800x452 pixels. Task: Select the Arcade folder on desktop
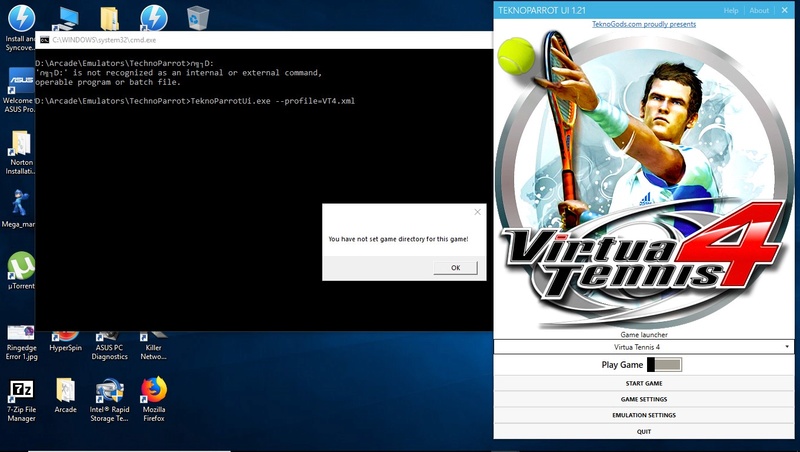click(65, 396)
